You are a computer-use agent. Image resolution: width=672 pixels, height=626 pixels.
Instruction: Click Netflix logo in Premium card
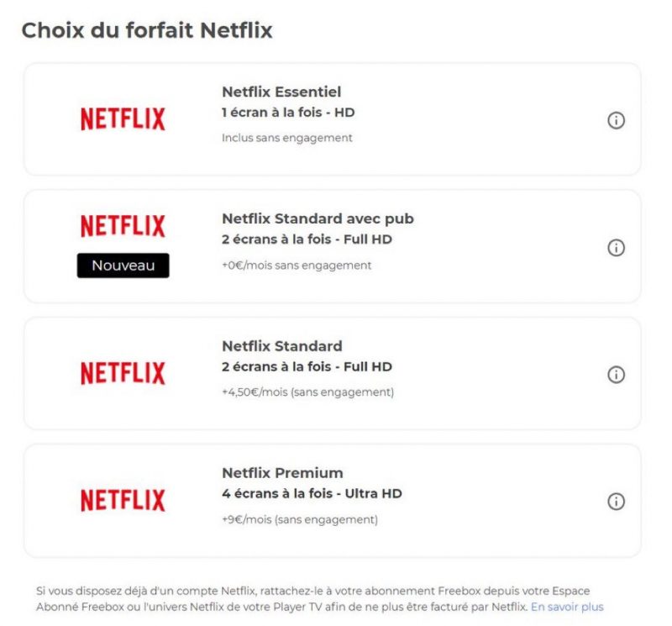click(123, 500)
